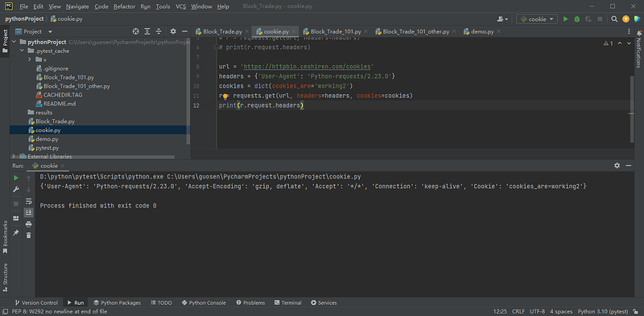Click the wrench edit configuration icon
Image resolution: width=644 pixels, height=316 pixels.
[16, 189]
